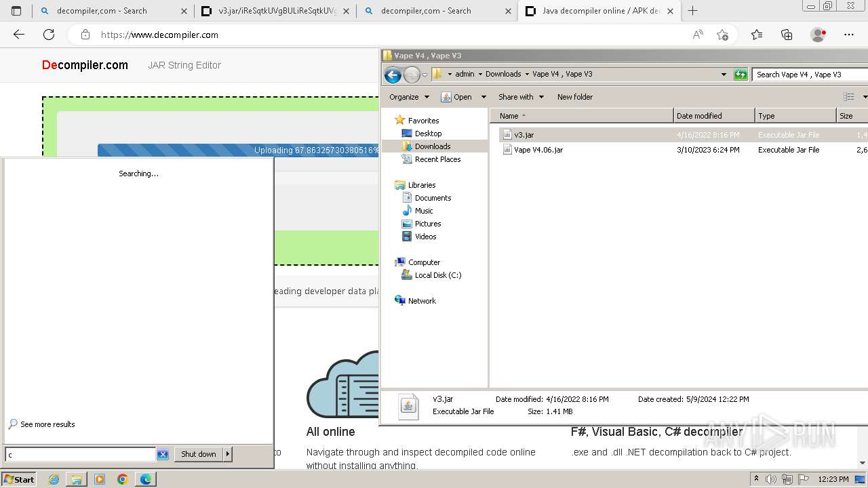The image size is (868, 488).
Task: Open a new browser tab
Action: point(692,11)
